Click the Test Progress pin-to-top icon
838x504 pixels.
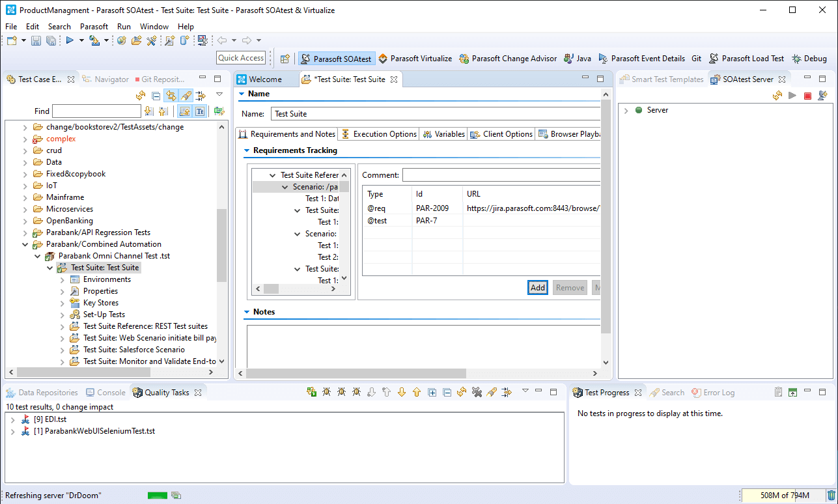click(x=792, y=393)
